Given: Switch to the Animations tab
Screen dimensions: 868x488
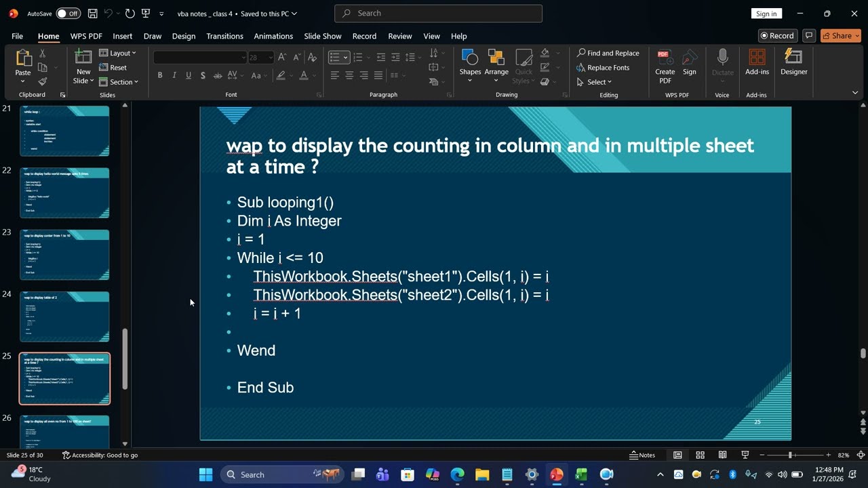Looking at the screenshot, I should (273, 36).
